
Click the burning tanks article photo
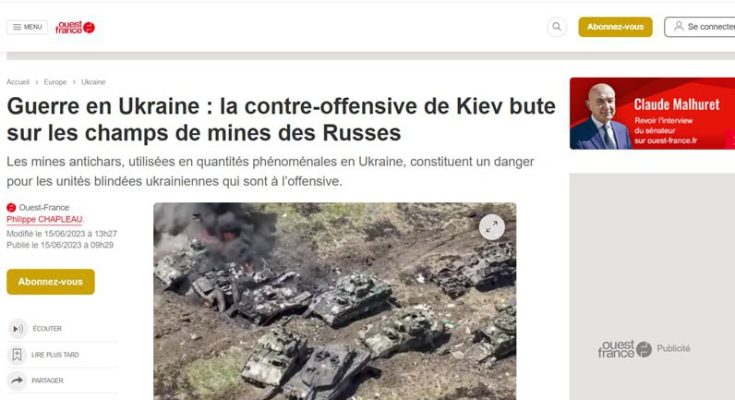335,301
